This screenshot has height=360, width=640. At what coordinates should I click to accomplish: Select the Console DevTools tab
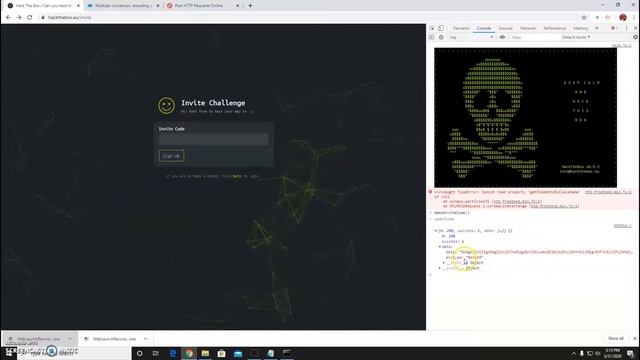point(484,28)
